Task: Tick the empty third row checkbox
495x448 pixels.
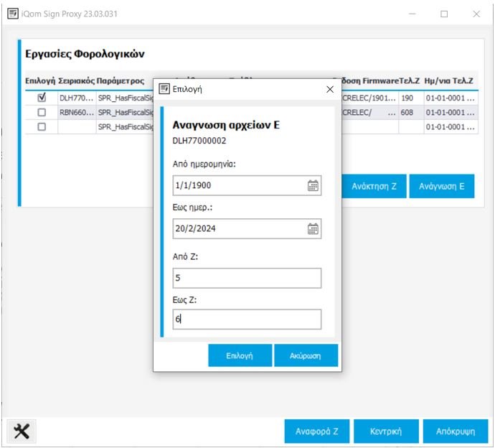Action: tap(42, 127)
